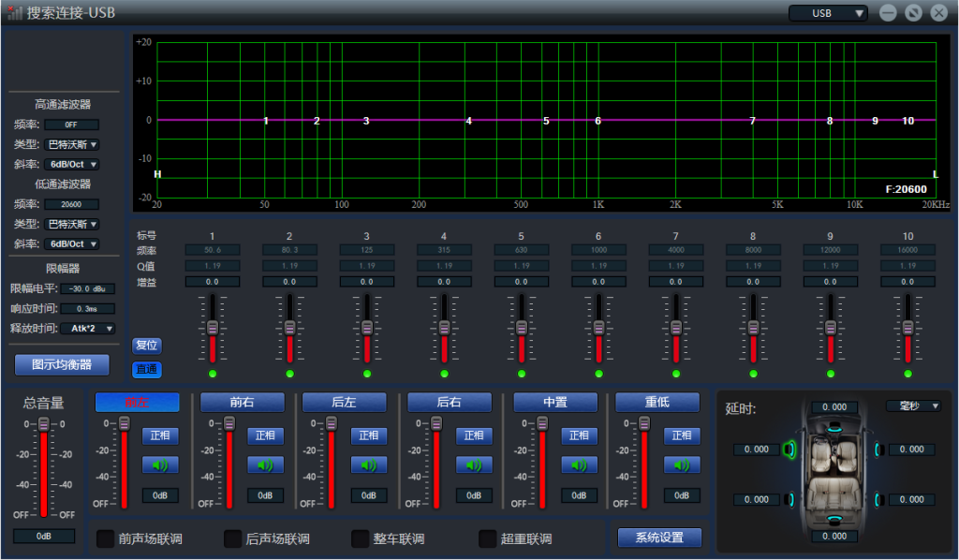Image resolution: width=959 pixels, height=560 pixels.
Task: Open high-pass filter 斜率 dropdown
Action: click(71, 165)
